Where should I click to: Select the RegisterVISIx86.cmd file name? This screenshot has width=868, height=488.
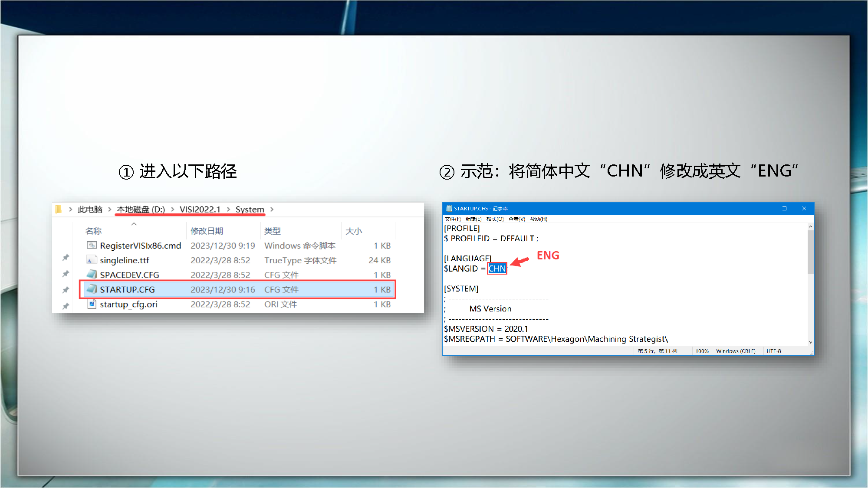[140, 246]
